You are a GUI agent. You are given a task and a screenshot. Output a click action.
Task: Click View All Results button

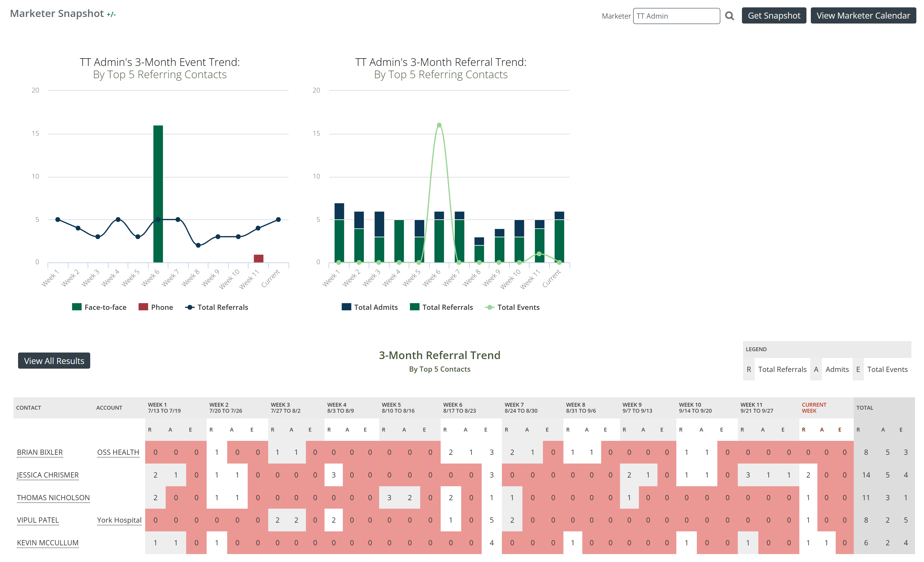(x=54, y=360)
